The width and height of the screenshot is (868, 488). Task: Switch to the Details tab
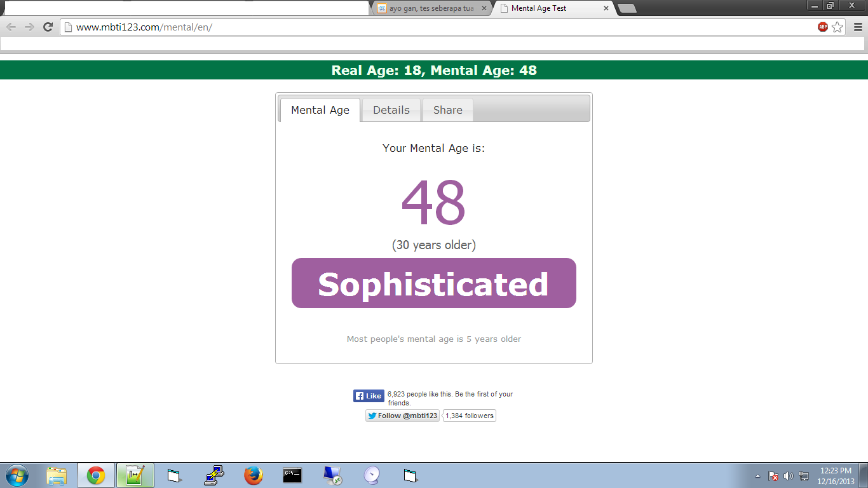coord(391,110)
